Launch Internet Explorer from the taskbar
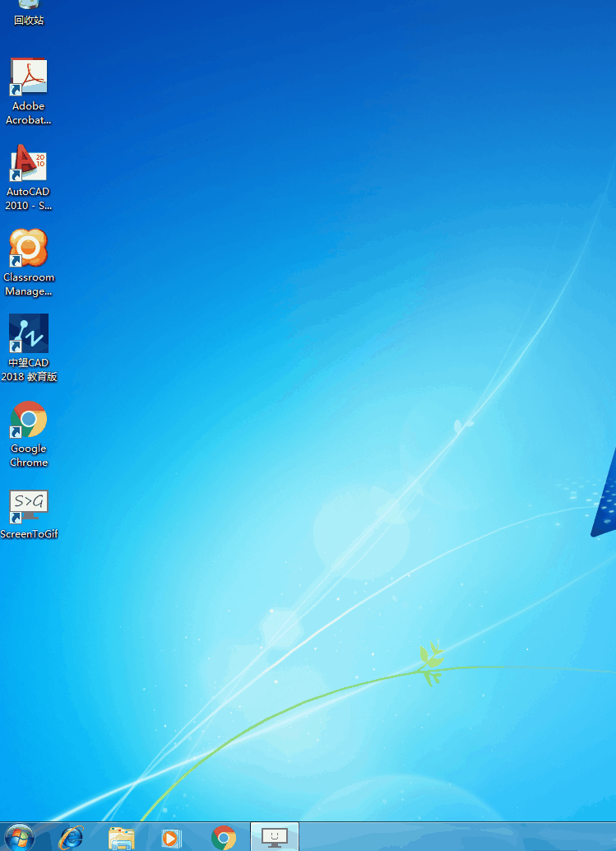This screenshot has width=616, height=851. tap(72, 838)
